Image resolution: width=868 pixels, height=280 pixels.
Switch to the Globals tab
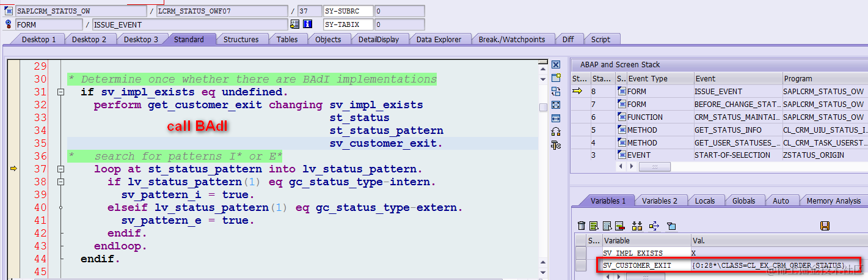tap(744, 201)
